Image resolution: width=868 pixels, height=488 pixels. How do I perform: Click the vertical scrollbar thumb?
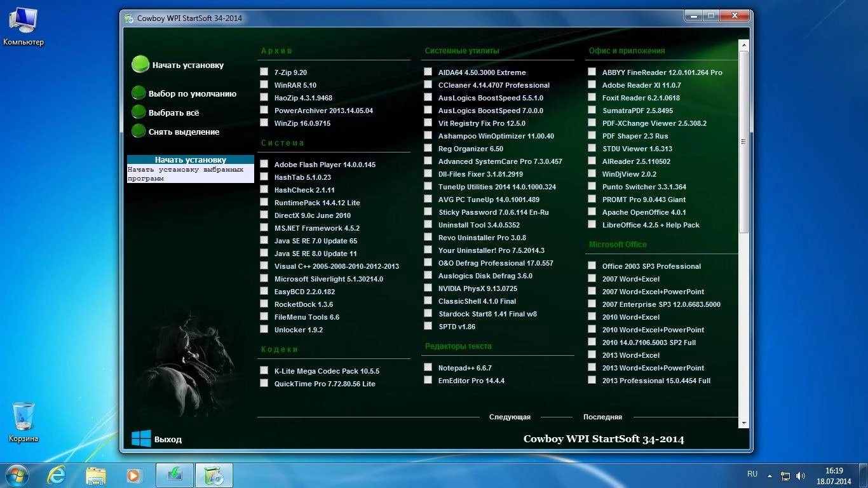pyautogui.click(x=744, y=142)
